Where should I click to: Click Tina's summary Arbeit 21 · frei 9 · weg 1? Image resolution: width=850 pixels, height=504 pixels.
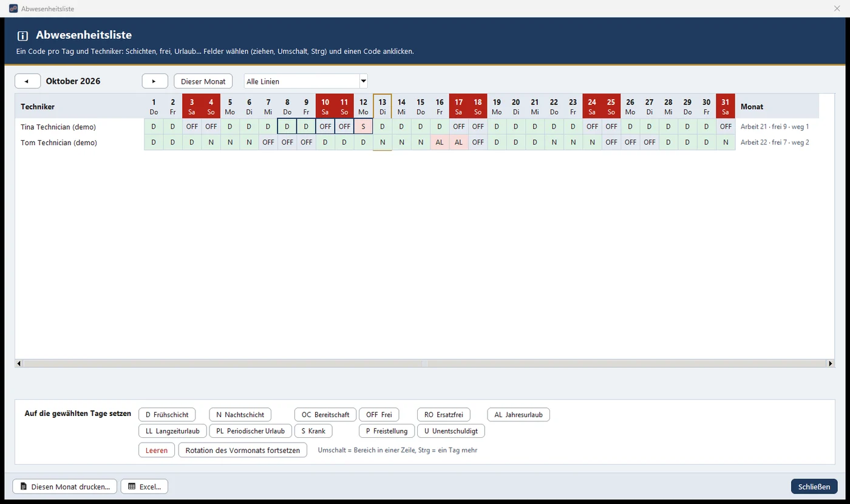775,127
